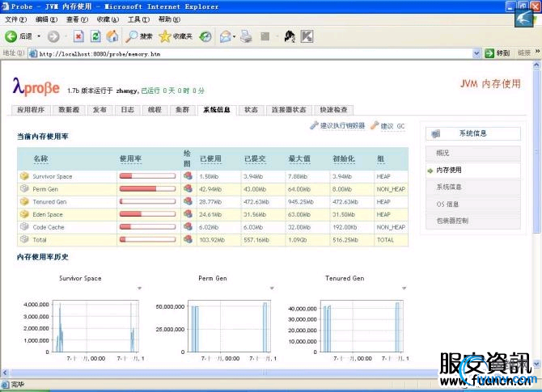Open OS 信息 in the sidebar
The image size is (542, 392).
[x=473, y=204]
